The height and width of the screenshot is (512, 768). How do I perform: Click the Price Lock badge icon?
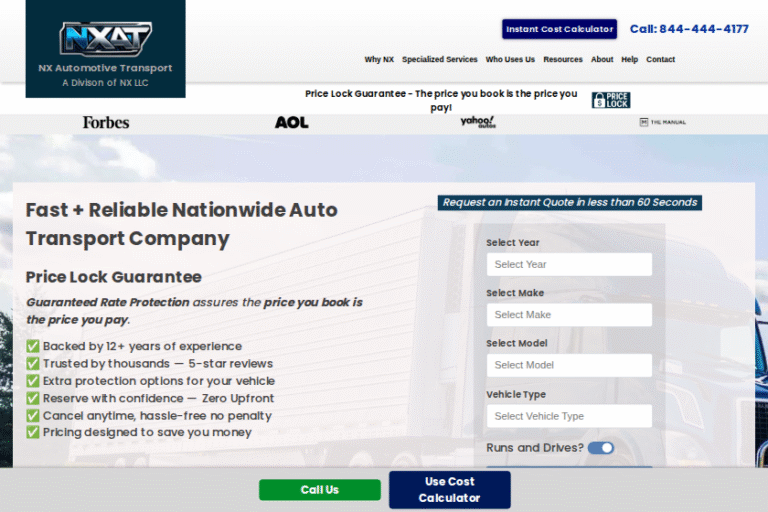610,100
